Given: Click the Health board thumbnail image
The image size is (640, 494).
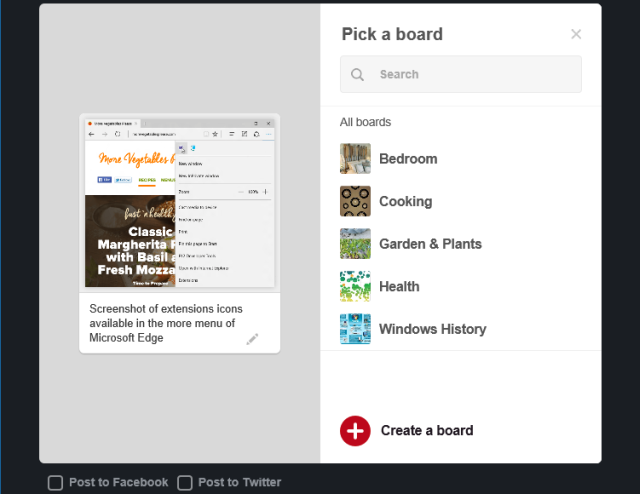Looking at the screenshot, I should click(x=355, y=286).
